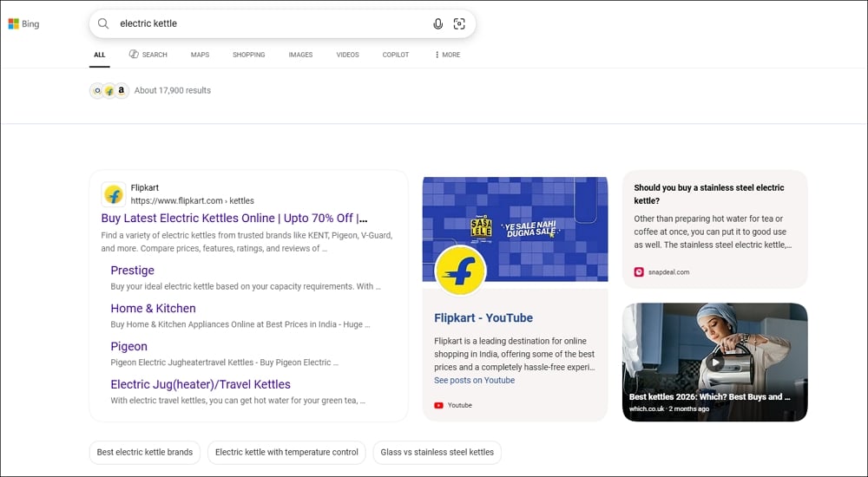Click the snapdeal.com favicon
The width and height of the screenshot is (868, 477).
click(x=639, y=272)
